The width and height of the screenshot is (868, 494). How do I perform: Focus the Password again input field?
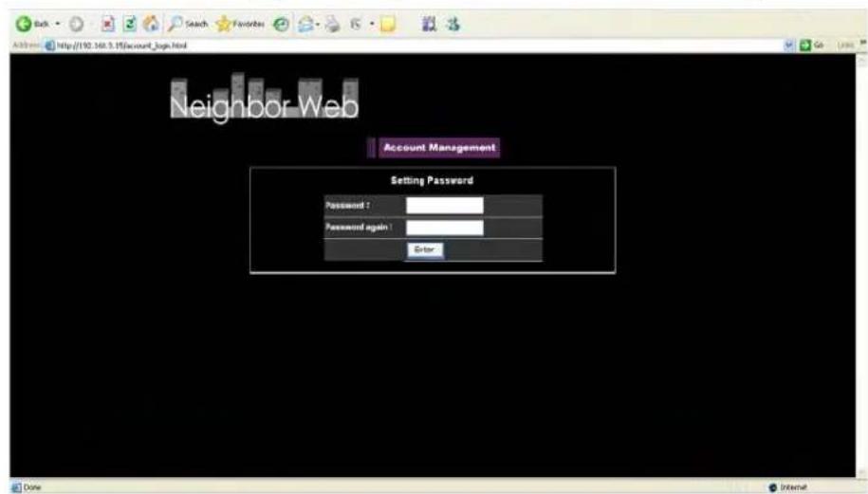click(444, 228)
